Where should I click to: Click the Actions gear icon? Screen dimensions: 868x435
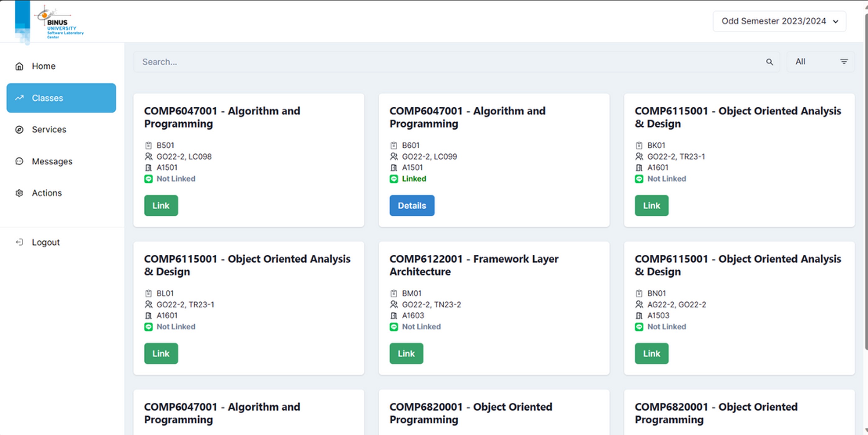(19, 193)
